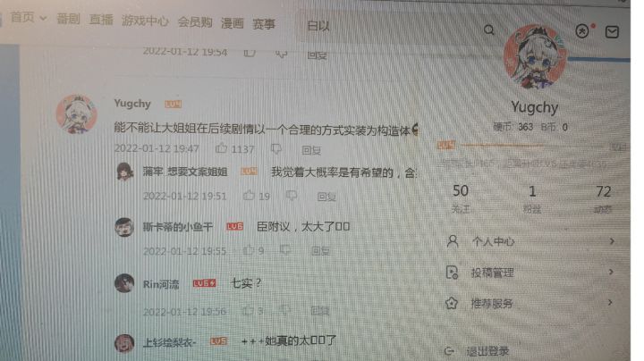Image resolution: width=644 pixels, height=361 pixels.
Task: Click avatar of 斯卡蒂的小鱼干
Action: pos(124,227)
